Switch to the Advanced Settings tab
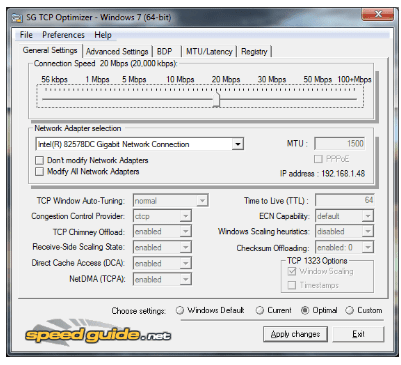Image resolution: width=401 pixels, height=365 pixels. pos(117,52)
